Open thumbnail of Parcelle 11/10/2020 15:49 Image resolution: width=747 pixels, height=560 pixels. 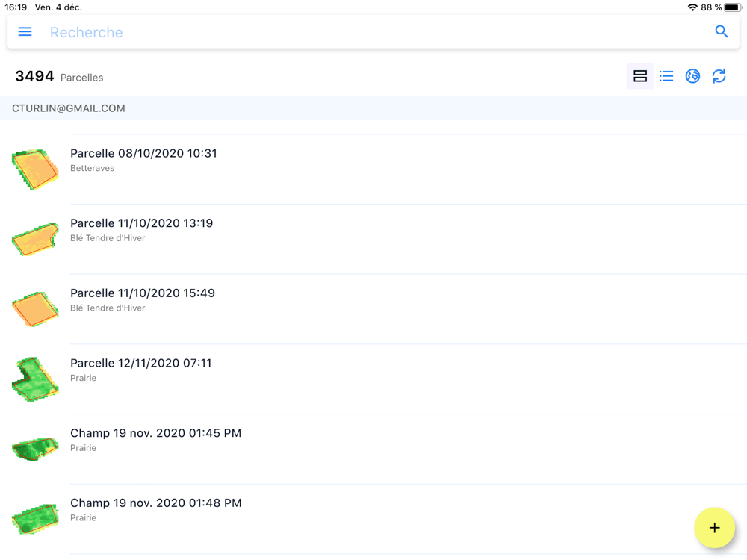point(35,309)
